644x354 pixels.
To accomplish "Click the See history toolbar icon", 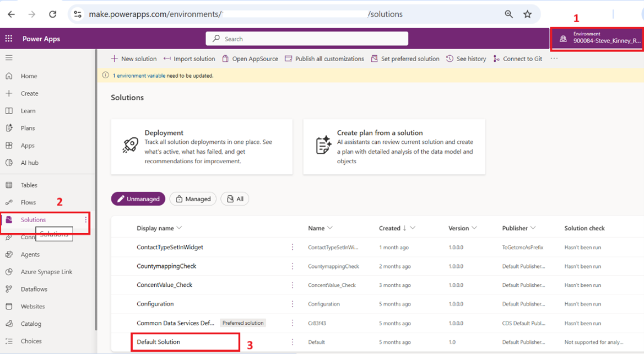I will coord(466,59).
